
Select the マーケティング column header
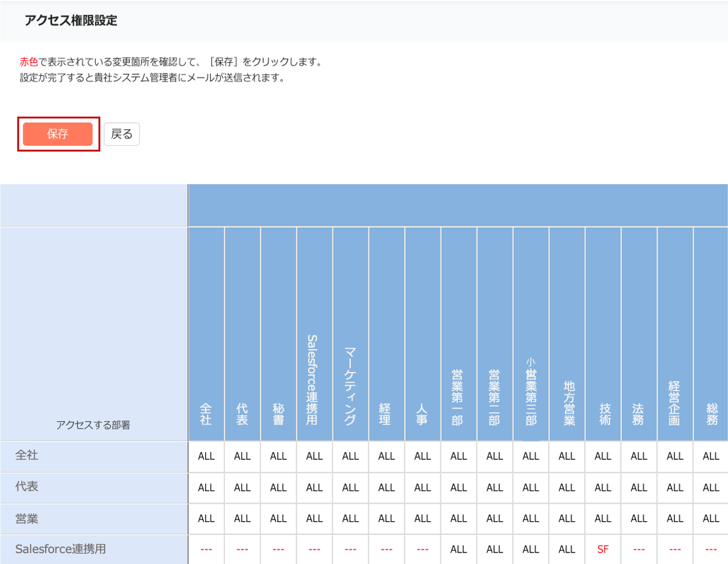coord(351,334)
